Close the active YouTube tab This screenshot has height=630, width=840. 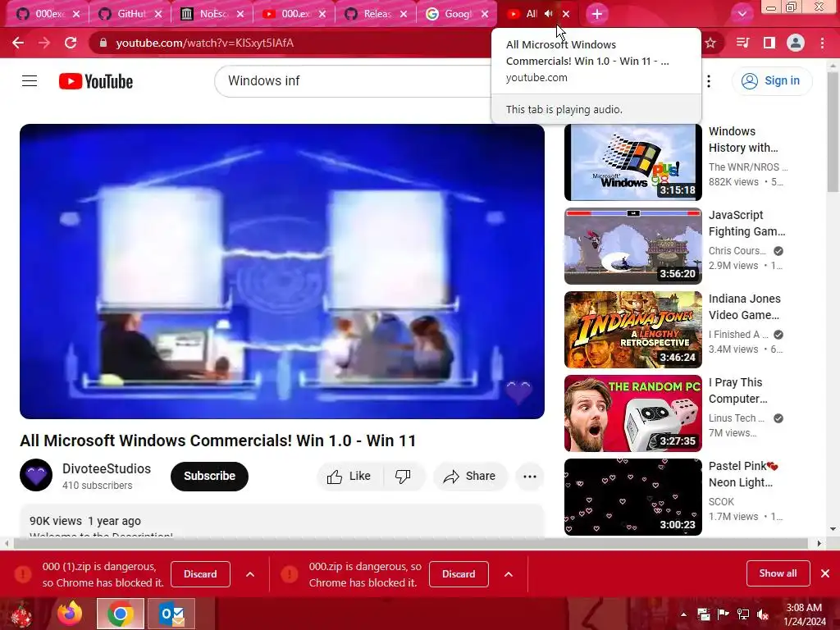[x=566, y=14]
